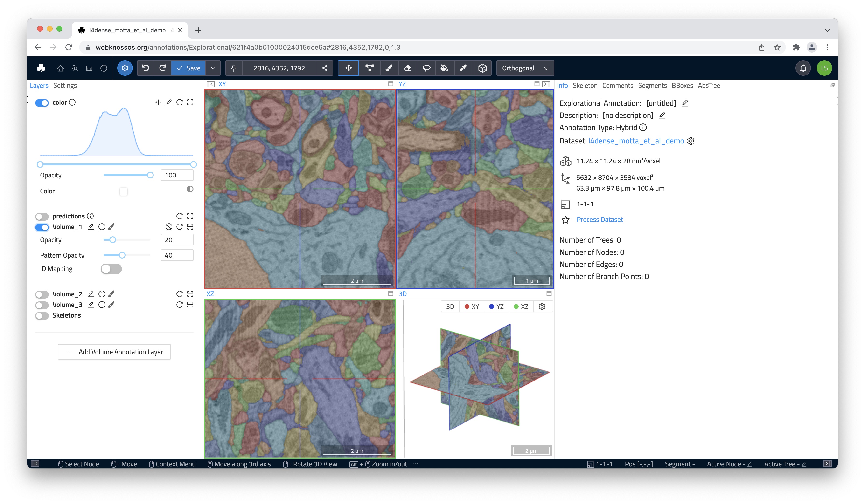This screenshot has width=865, height=504.
Task: Adjust Volume_1 Pattern Opacity slider
Action: (122, 255)
